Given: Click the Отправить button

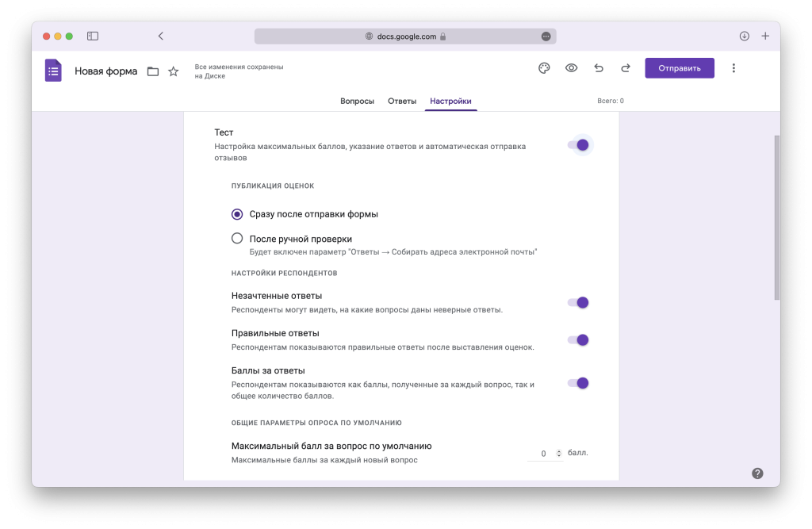Looking at the screenshot, I should tap(680, 68).
